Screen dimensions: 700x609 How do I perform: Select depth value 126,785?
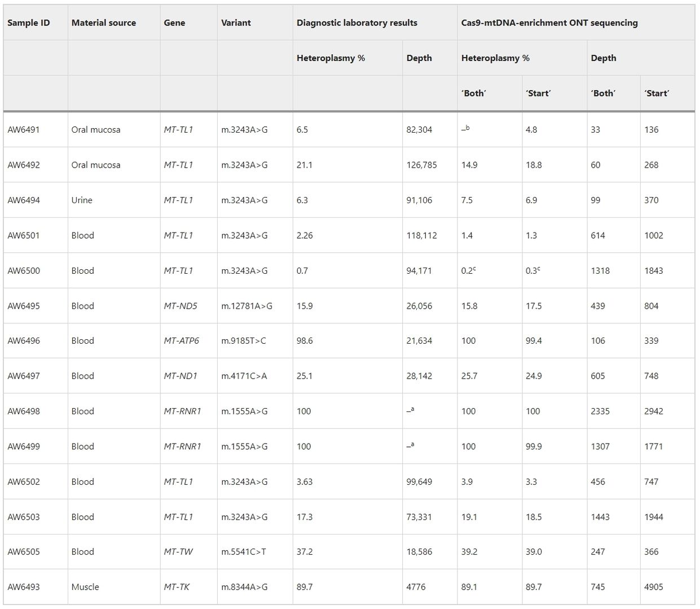pos(421,165)
